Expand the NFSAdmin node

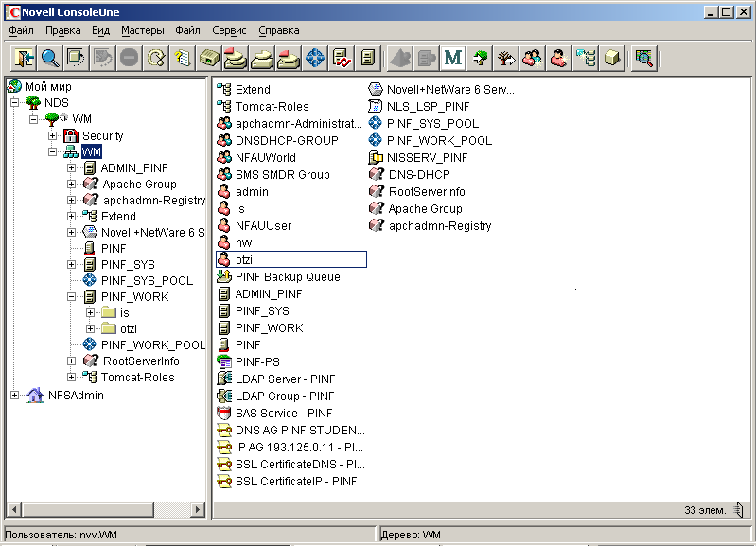pos(14,395)
